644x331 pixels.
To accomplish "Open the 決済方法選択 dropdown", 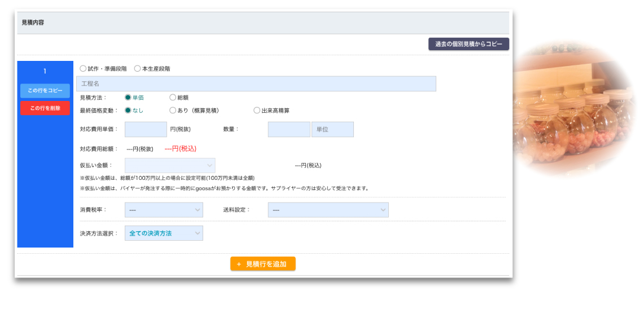I will 164,233.
